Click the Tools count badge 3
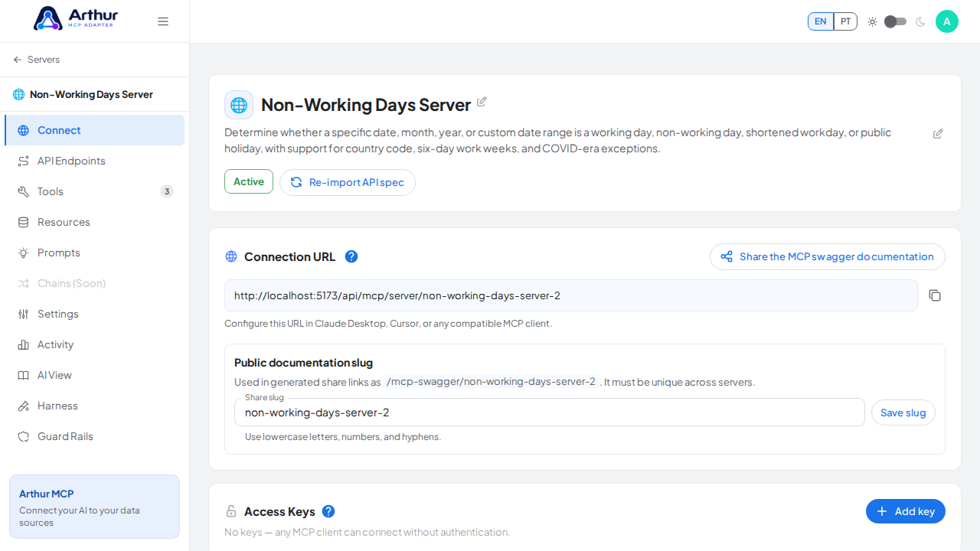 click(167, 191)
